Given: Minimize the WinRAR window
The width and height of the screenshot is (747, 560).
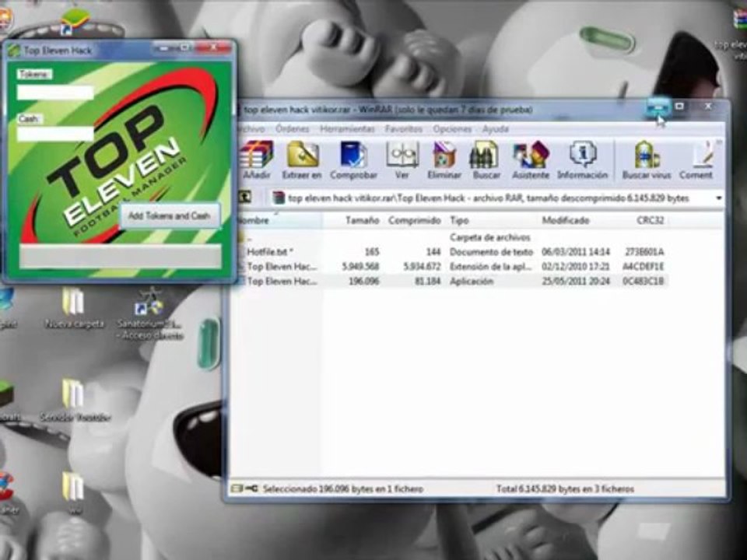Looking at the screenshot, I should [658, 107].
